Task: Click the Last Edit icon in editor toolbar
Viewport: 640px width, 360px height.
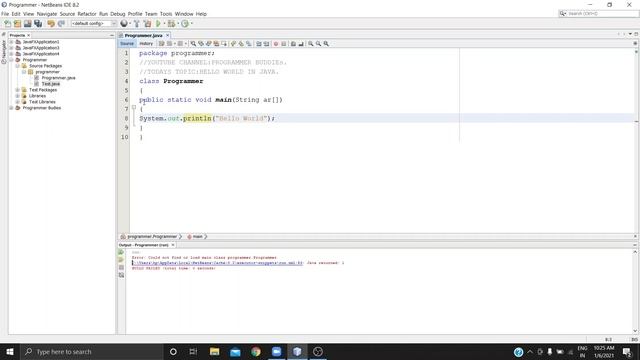Action: point(162,44)
